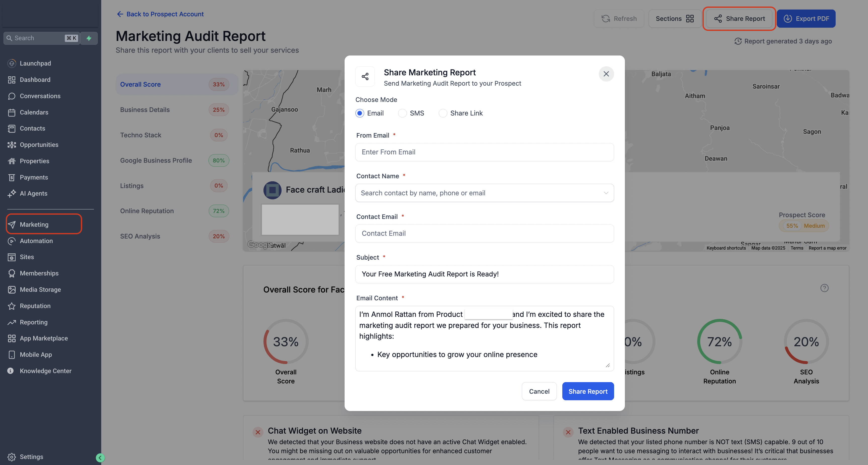Select the SMS mode radio button
Viewport: 868px width, 465px height.
click(402, 113)
